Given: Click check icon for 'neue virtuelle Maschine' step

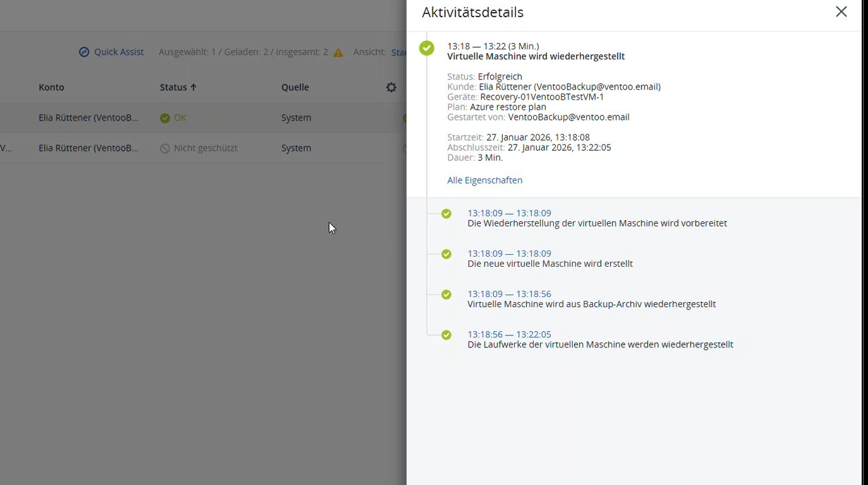Looking at the screenshot, I should pyautogui.click(x=447, y=254).
